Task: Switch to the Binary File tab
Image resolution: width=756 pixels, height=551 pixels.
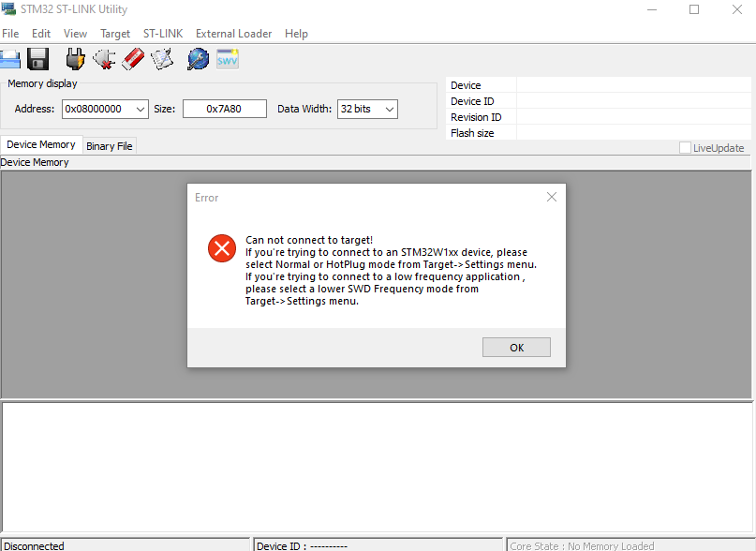Action: 110,146
